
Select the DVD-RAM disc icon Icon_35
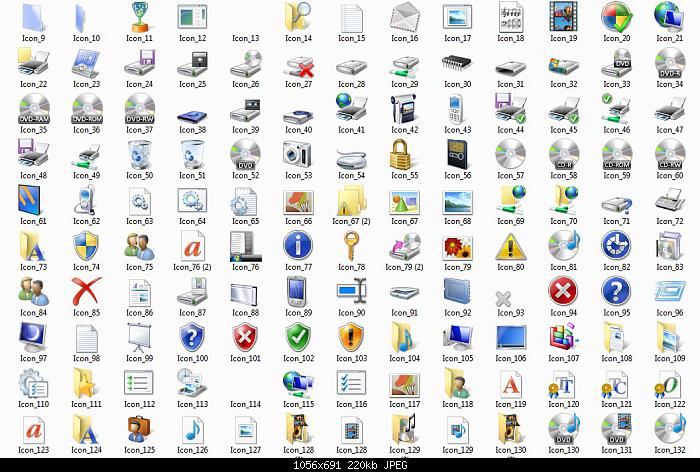click(x=34, y=109)
